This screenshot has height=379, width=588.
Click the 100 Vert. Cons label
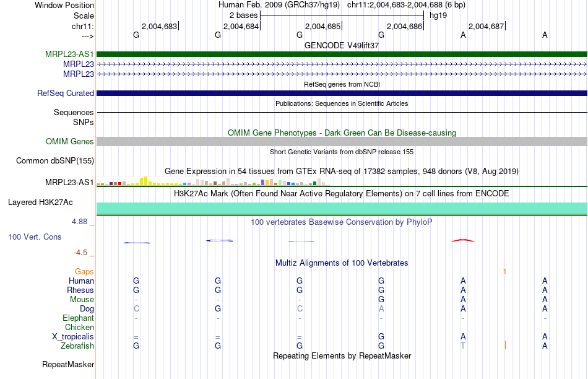point(35,237)
